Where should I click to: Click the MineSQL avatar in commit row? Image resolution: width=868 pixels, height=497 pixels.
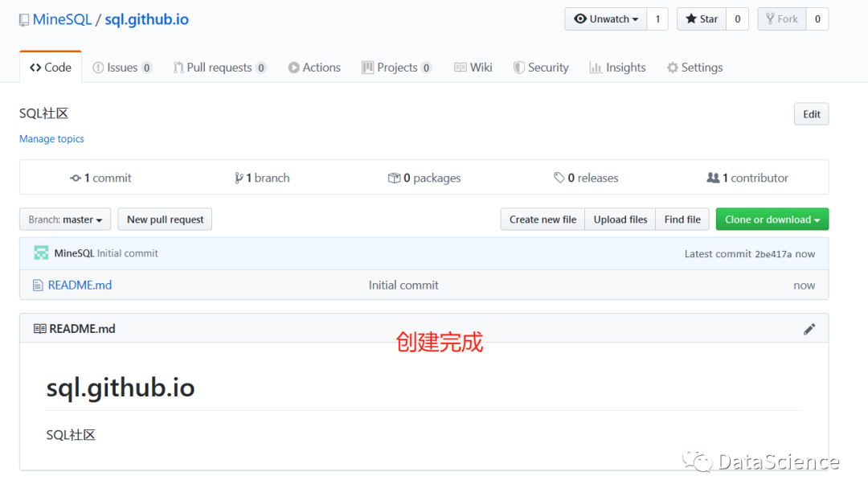[x=41, y=253]
